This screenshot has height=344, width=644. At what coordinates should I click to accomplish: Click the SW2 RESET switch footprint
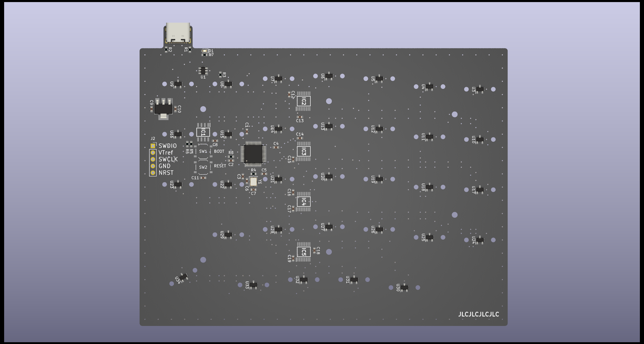click(x=203, y=167)
